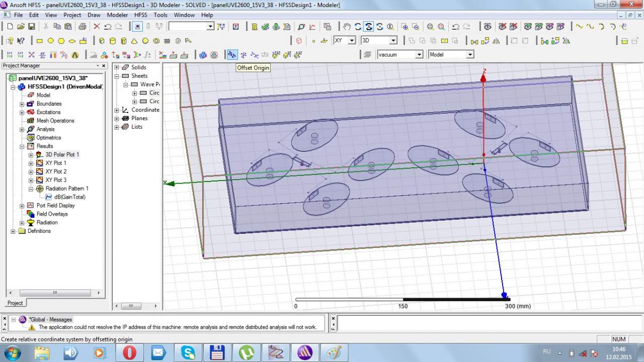Select the Draw cylinder tool
The image size is (644, 362).
[x=113, y=41]
